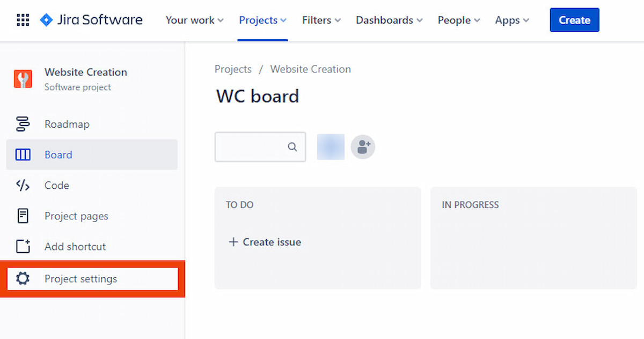
Task: Open the apps grid switcher
Action: (23, 20)
